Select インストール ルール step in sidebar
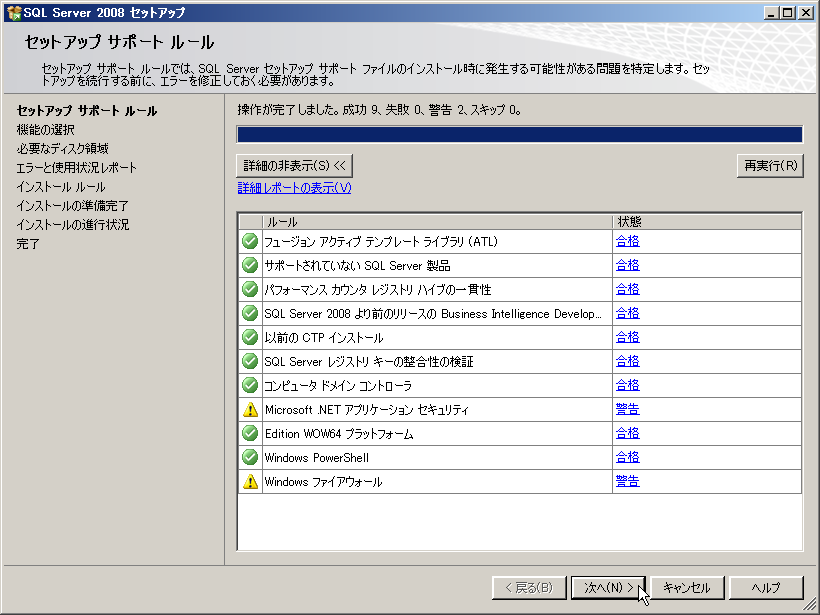Viewport: 820px width, 615px height. [x=61, y=187]
